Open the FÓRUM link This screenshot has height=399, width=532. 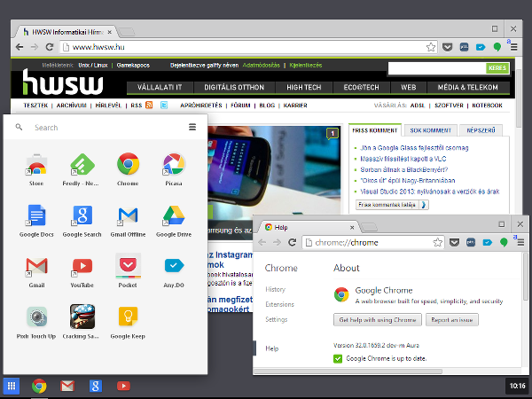[240, 106]
